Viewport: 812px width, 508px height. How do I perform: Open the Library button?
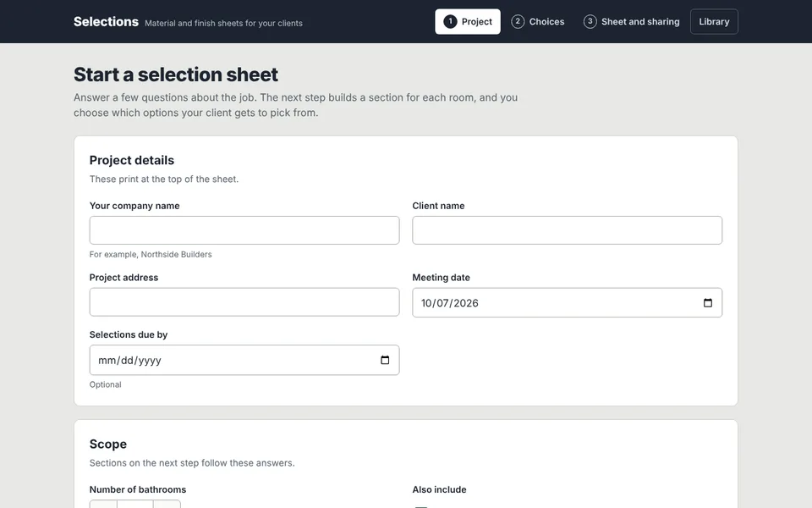714,22
